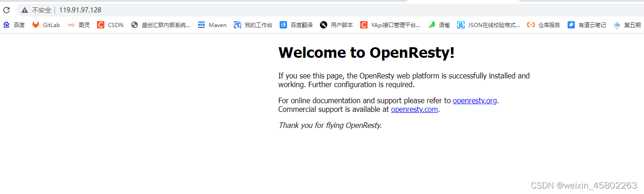Screen dimensions: 644x194
Task: Click the 'Further configuration is required' sentence
Action: tap(362, 85)
